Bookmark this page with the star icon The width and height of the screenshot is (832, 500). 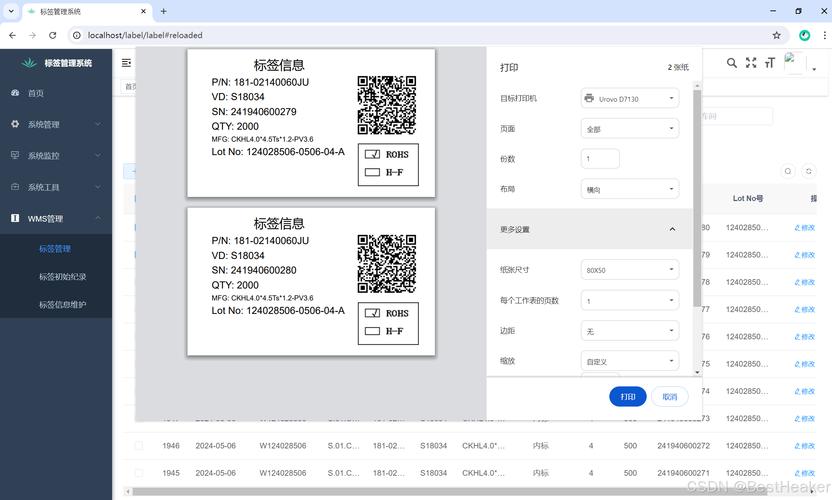[776, 35]
